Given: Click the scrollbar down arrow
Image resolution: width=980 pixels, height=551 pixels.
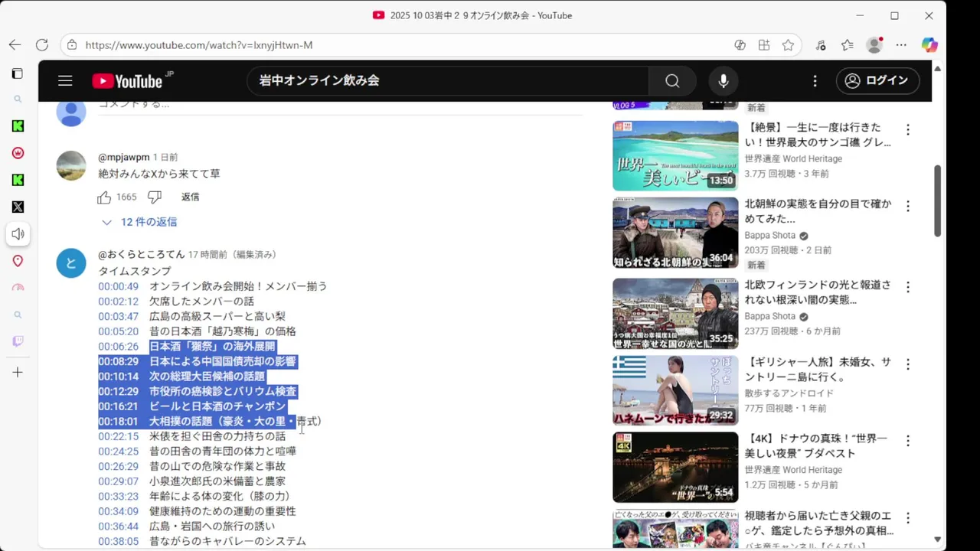Looking at the screenshot, I should click(x=937, y=540).
